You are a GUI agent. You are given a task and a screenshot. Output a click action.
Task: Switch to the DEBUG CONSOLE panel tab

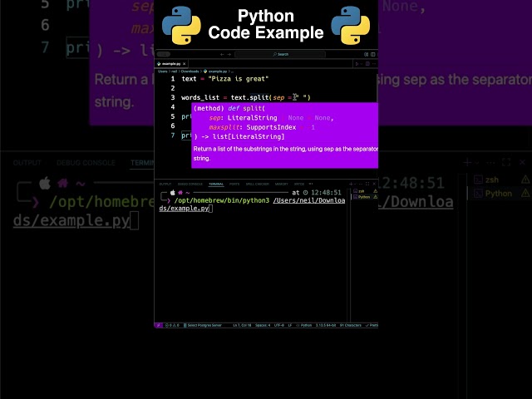(x=190, y=184)
